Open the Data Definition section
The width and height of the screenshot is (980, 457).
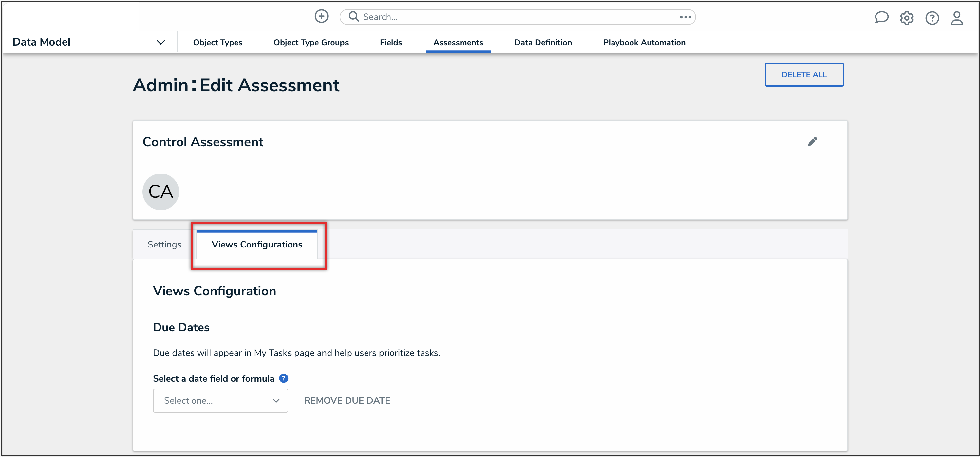[x=543, y=42]
